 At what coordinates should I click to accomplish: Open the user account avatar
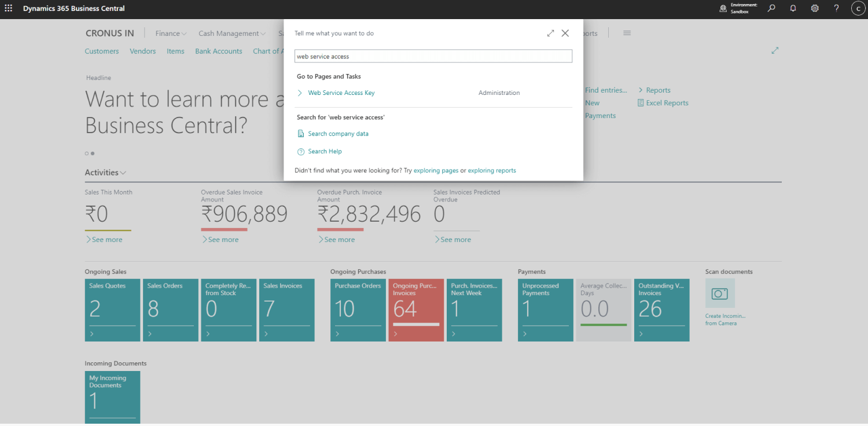[x=858, y=9]
